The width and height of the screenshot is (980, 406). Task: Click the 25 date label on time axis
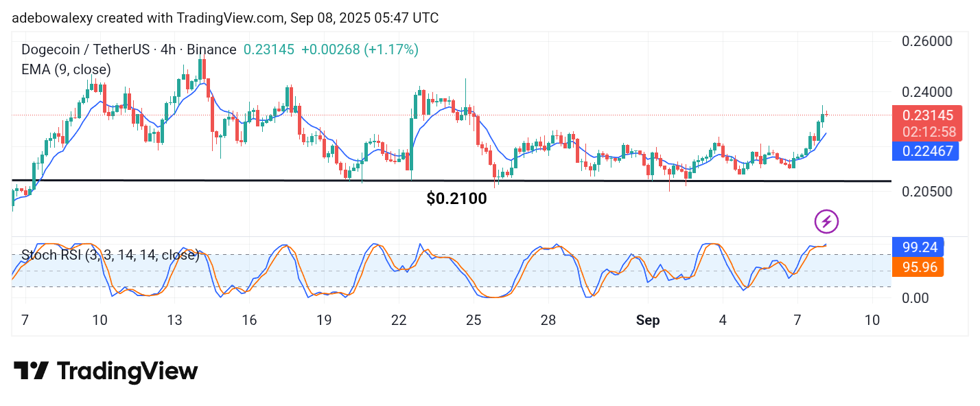(474, 320)
